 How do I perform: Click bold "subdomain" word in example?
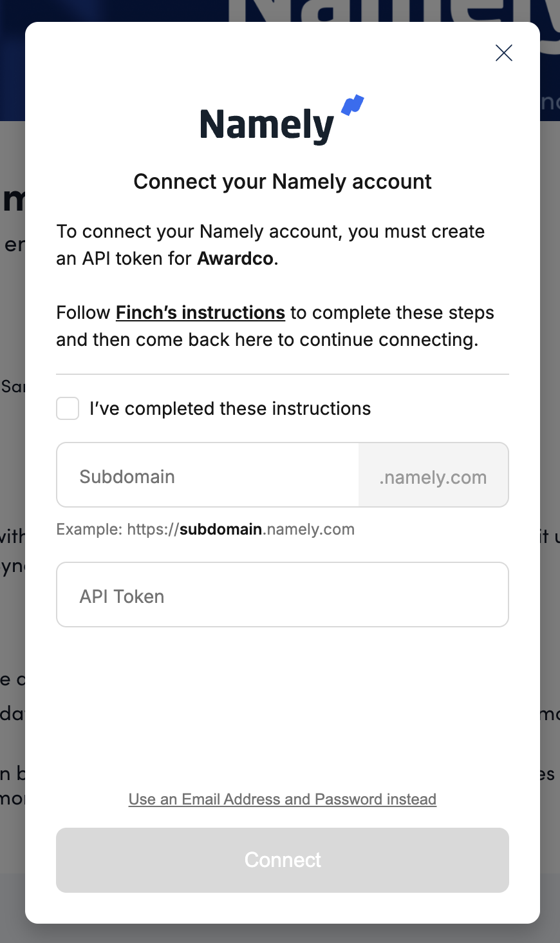221,529
